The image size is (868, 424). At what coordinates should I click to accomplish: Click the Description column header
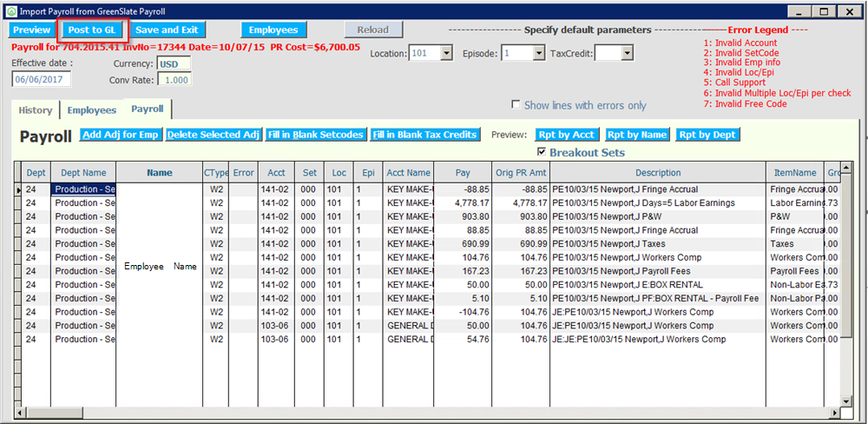pos(658,173)
